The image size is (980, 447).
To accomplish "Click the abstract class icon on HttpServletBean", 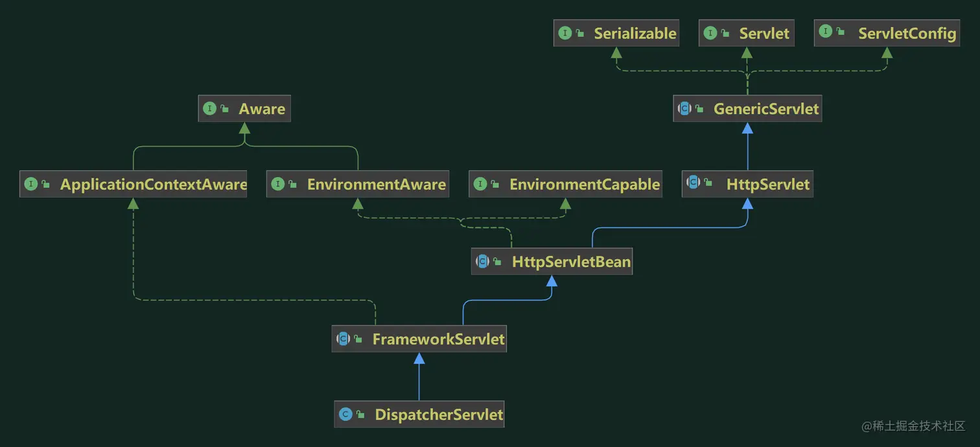I will click(x=482, y=261).
